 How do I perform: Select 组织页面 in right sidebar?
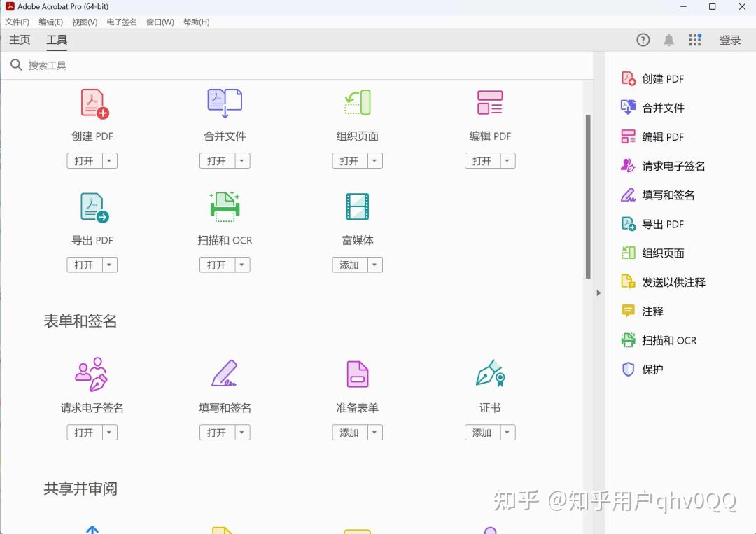coord(652,253)
